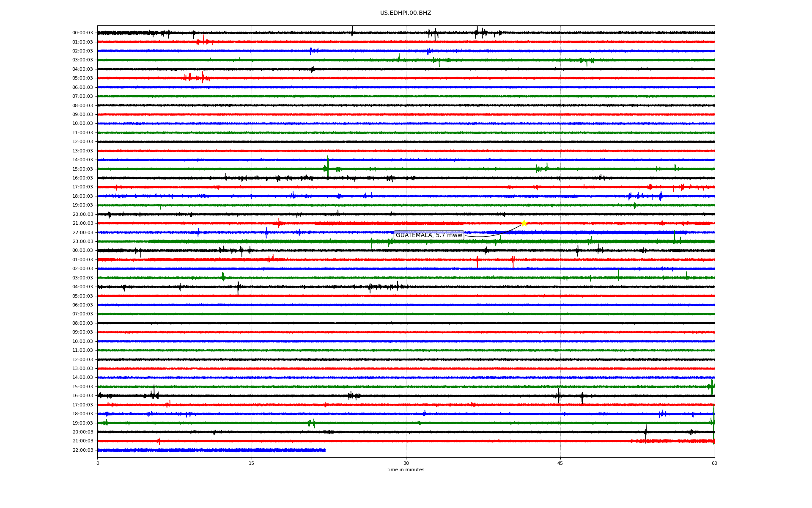This screenshot has height=508, width=812.
Task: Click the US.EDHPI.00.BHZ plot title
Action: [406, 13]
